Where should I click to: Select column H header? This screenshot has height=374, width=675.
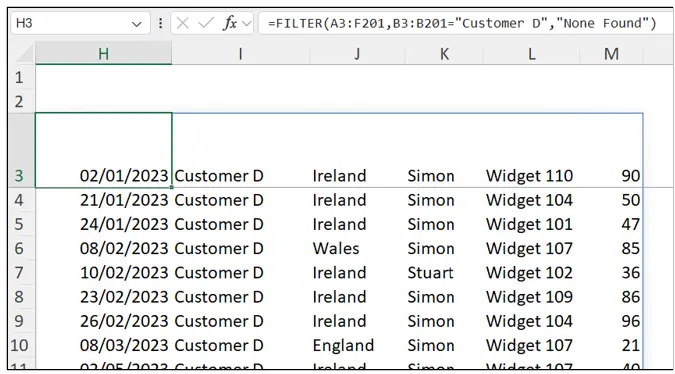103,54
